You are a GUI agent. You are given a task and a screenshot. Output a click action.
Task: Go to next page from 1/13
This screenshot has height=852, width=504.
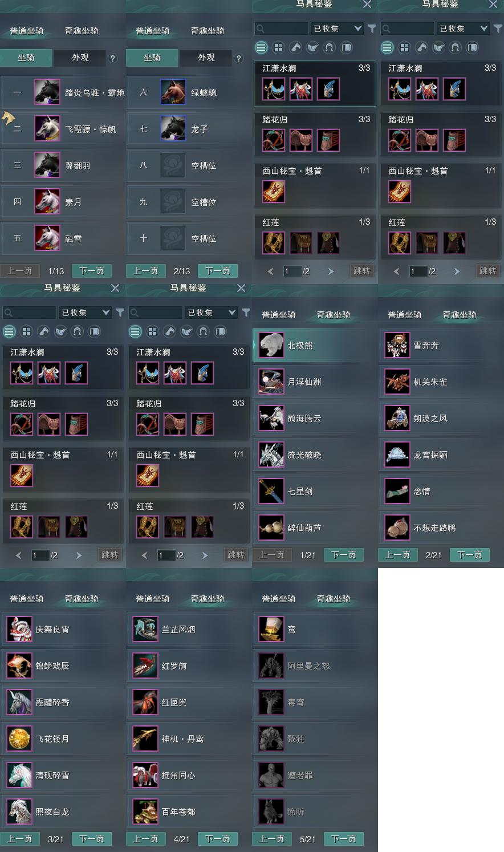pyautogui.click(x=92, y=271)
